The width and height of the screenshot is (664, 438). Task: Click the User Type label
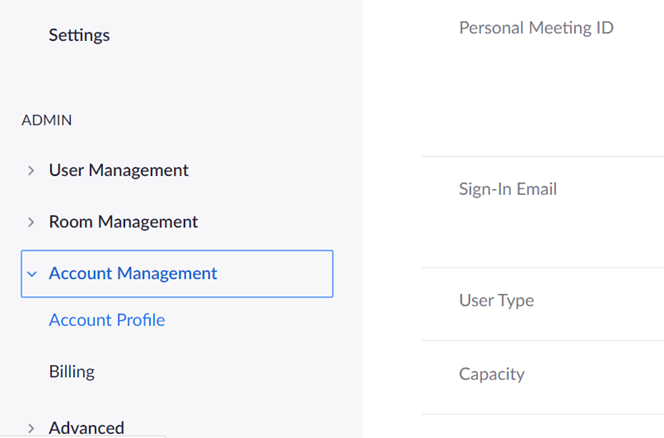coord(496,301)
